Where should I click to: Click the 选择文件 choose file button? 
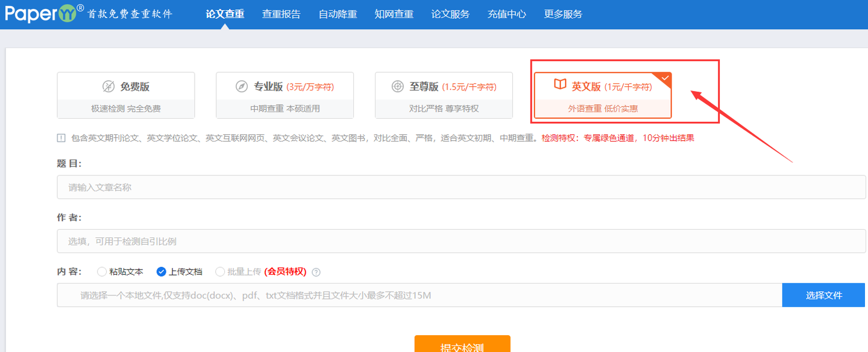point(824,295)
